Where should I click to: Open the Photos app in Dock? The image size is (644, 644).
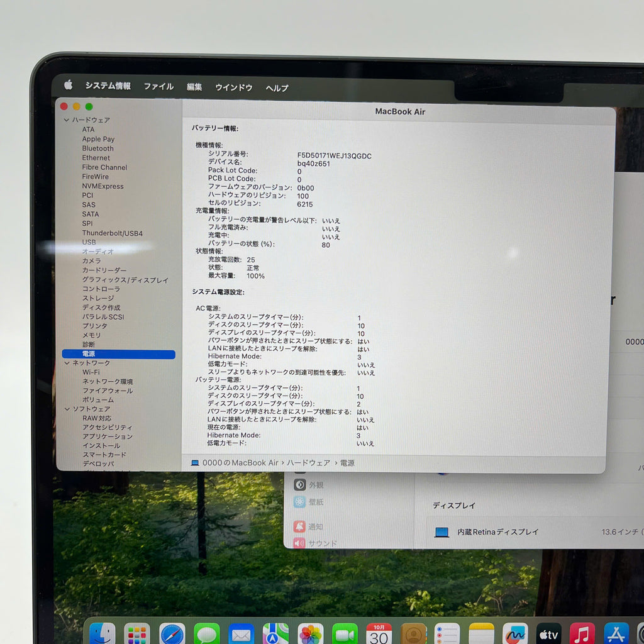[310, 634]
